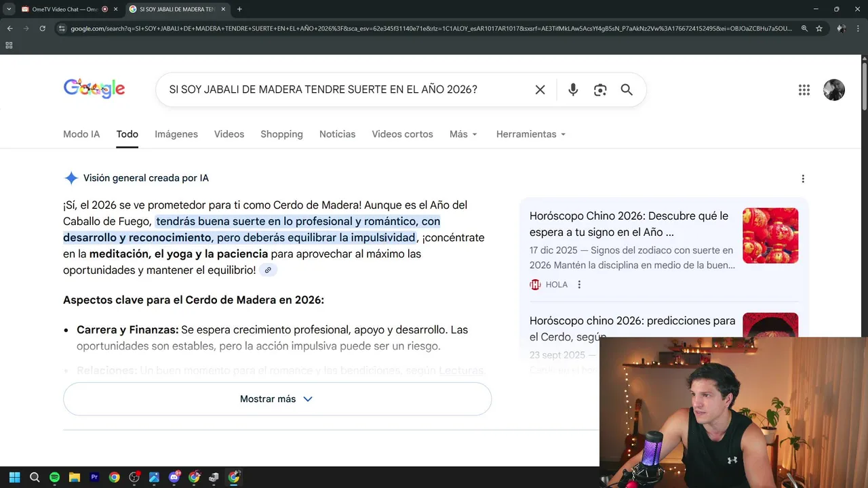
Task: Open Horóscopo Chino 2026 Descubre article
Action: [x=629, y=224]
